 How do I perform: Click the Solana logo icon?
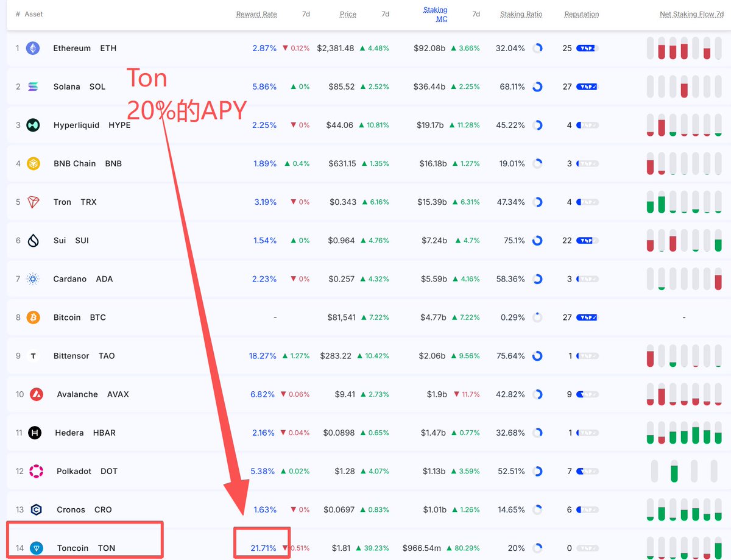[33, 87]
